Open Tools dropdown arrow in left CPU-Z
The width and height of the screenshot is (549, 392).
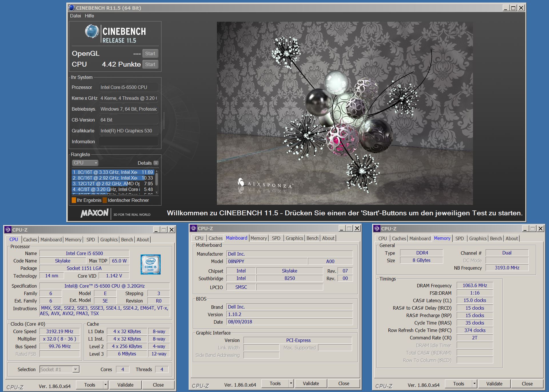point(105,385)
